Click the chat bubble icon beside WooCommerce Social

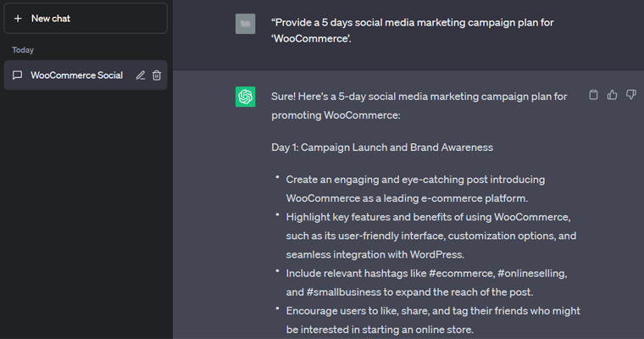coord(17,75)
